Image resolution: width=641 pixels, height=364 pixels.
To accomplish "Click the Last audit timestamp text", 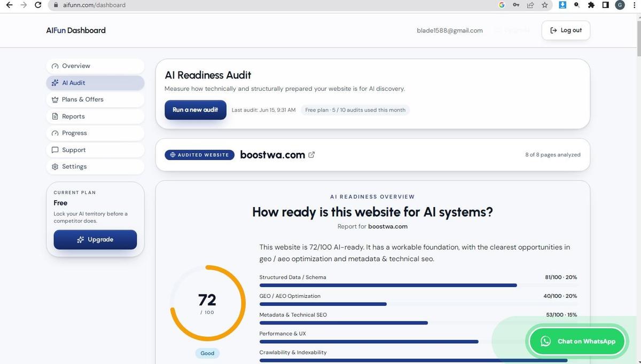I will pos(263,110).
